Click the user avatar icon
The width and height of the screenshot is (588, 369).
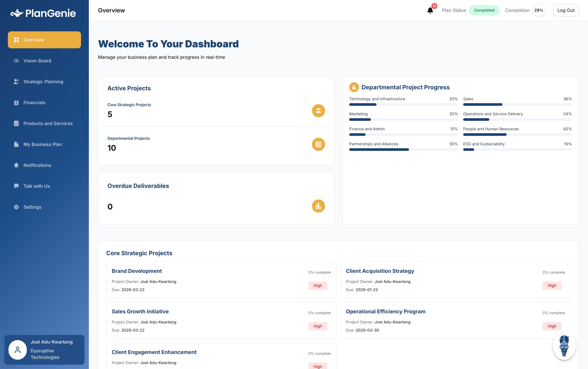click(x=18, y=350)
